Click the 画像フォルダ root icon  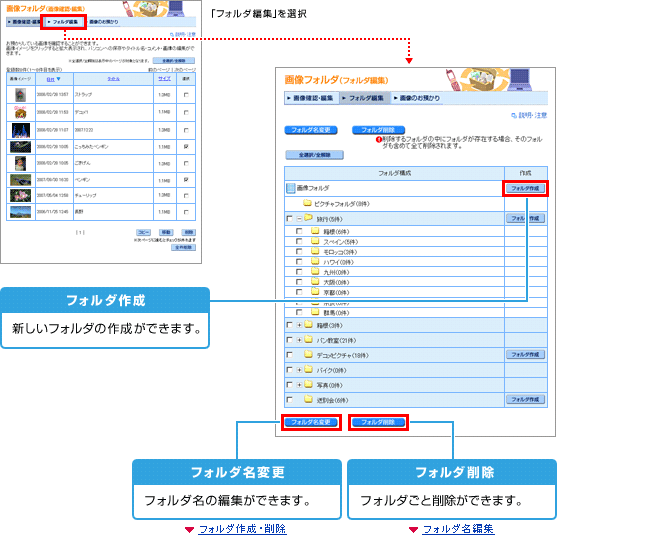pyautogui.click(x=291, y=188)
